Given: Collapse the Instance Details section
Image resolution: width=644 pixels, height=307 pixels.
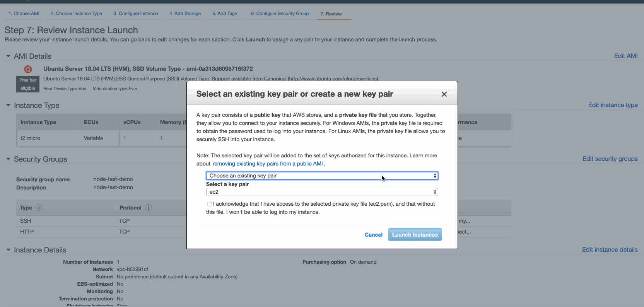Looking at the screenshot, I should [x=8, y=250].
